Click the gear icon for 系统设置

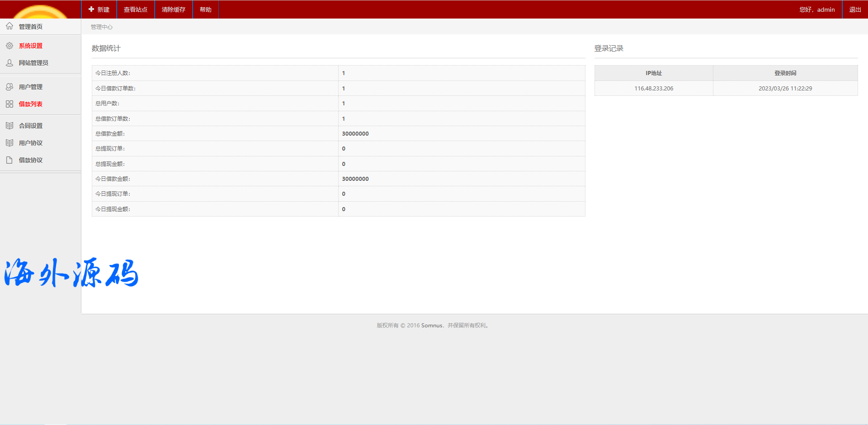pyautogui.click(x=9, y=46)
